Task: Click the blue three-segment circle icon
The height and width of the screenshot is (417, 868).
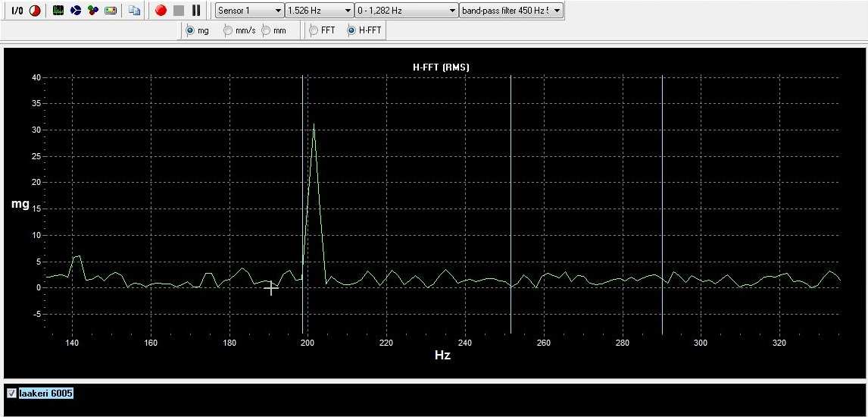Action: [x=76, y=11]
